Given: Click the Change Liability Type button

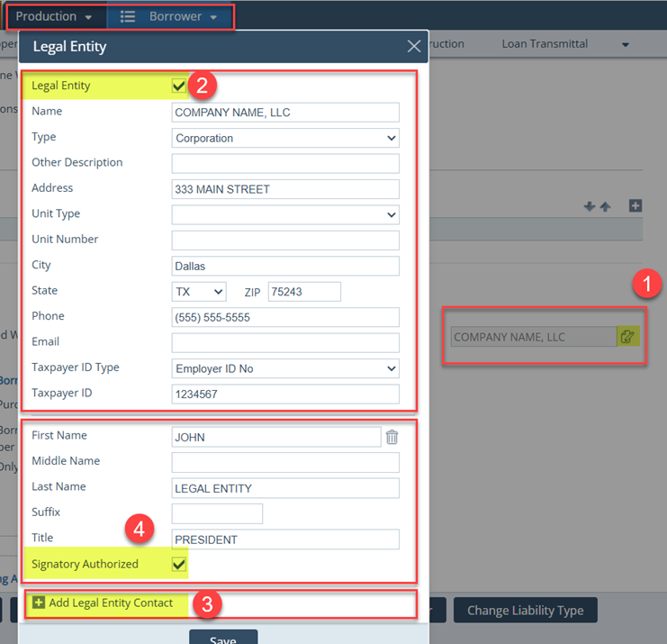Looking at the screenshot, I should coord(525,611).
